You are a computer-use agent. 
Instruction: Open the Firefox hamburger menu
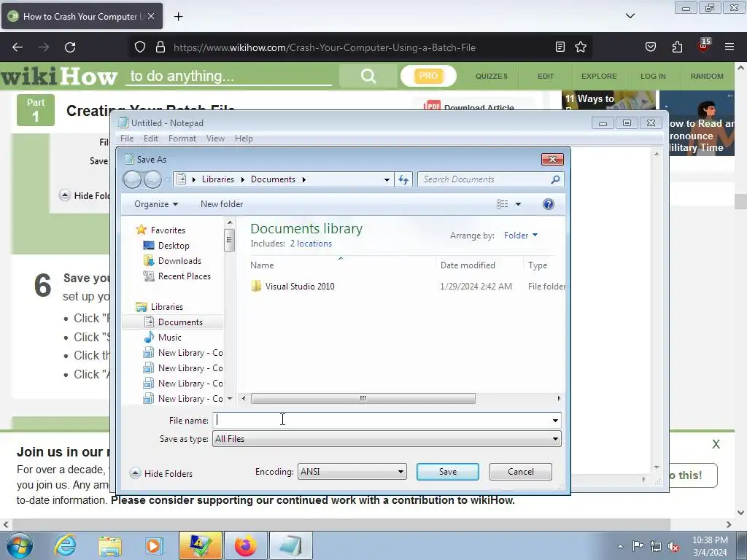[729, 47]
